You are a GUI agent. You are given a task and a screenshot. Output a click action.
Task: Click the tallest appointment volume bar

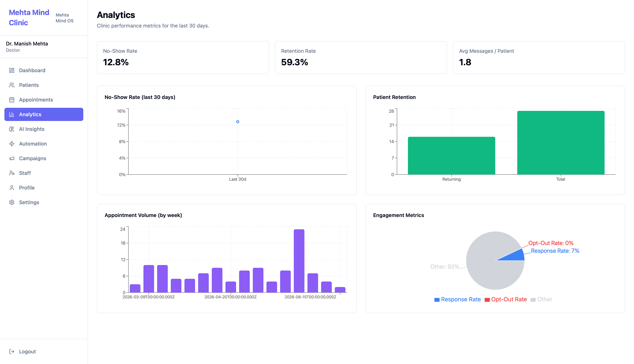(x=299, y=261)
